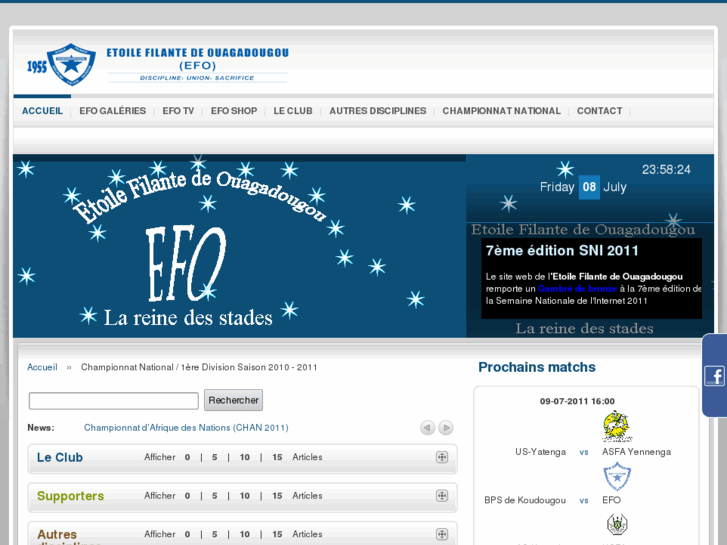The image size is (727, 545).
Task: Show next news item arrow
Action: [x=446, y=428]
